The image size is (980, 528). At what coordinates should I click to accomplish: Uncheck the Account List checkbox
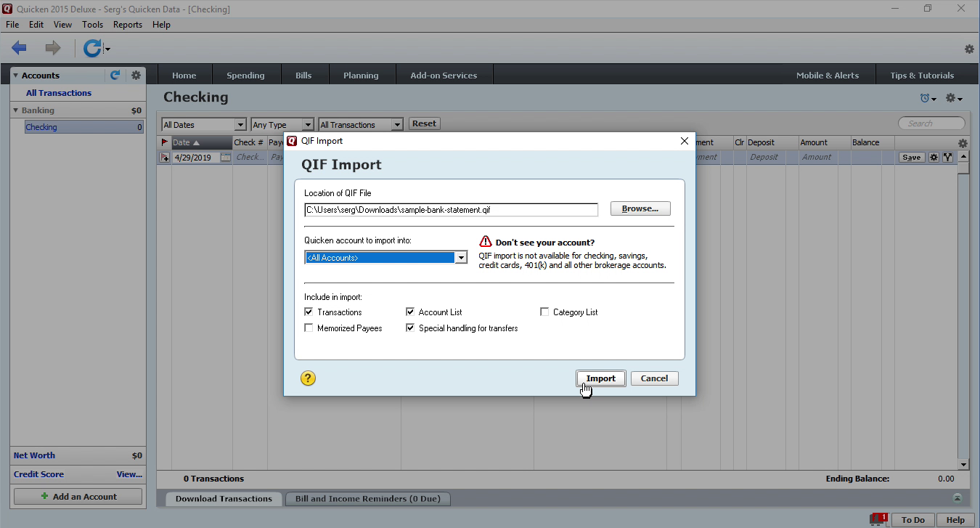pyautogui.click(x=410, y=312)
